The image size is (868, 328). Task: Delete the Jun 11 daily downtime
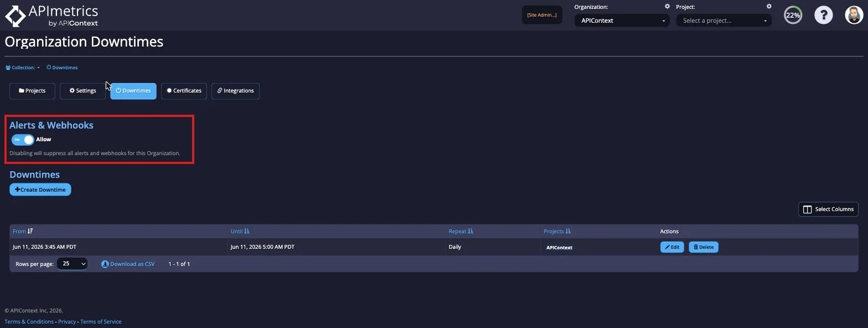tap(704, 247)
